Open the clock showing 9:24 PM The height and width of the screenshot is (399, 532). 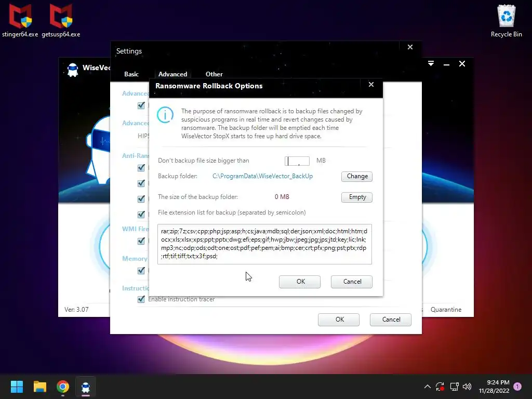494,387
